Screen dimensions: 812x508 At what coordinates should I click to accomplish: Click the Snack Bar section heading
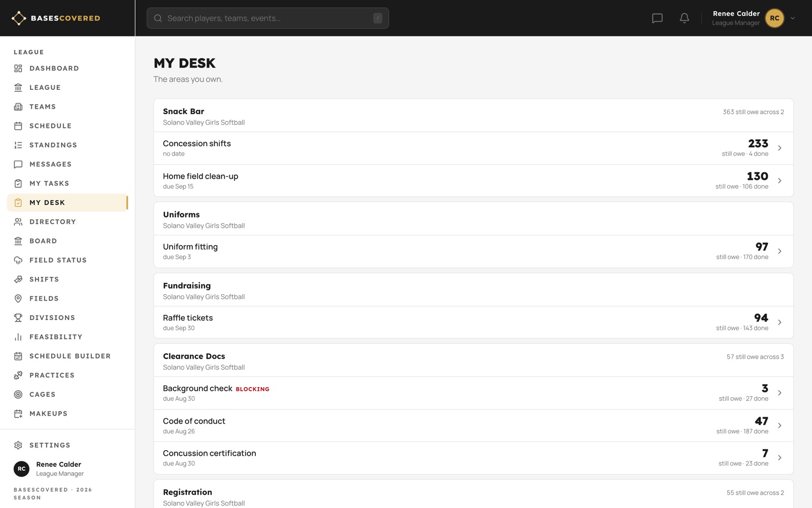[x=184, y=112]
